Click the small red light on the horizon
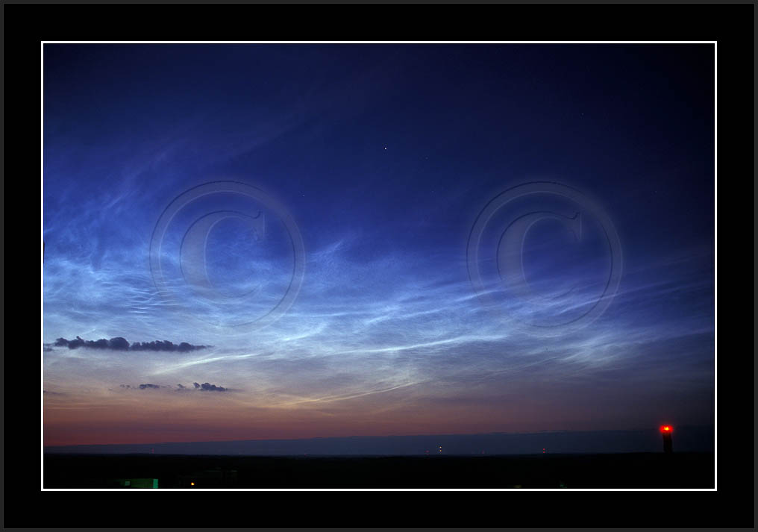This screenshot has width=758, height=532. [543, 450]
